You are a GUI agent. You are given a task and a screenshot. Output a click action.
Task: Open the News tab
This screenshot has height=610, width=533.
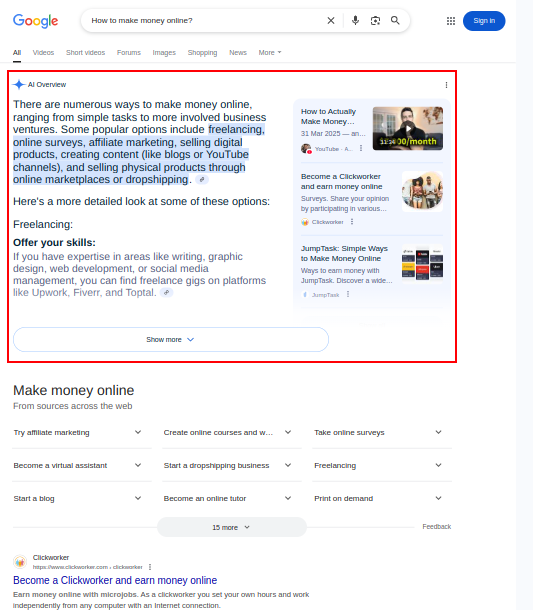coord(238,53)
